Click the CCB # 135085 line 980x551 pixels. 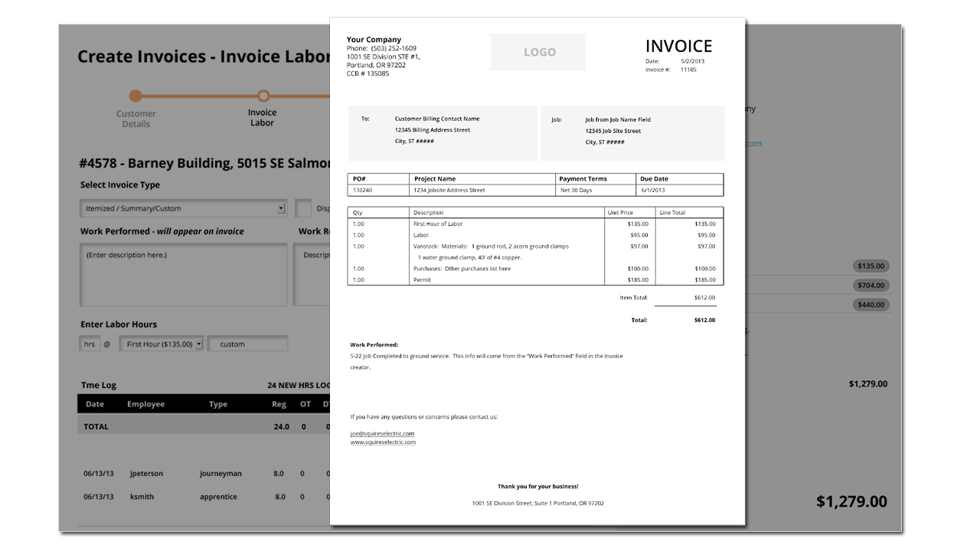(x=367, y=73)
